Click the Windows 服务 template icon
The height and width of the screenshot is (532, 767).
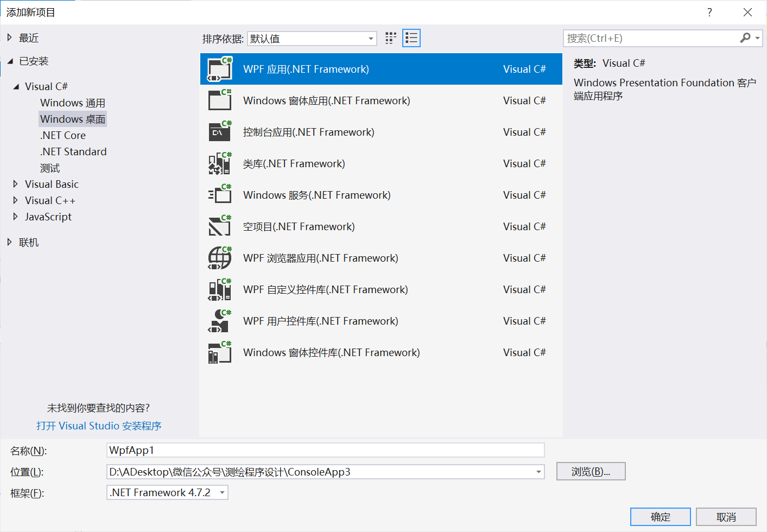point(220,195)
